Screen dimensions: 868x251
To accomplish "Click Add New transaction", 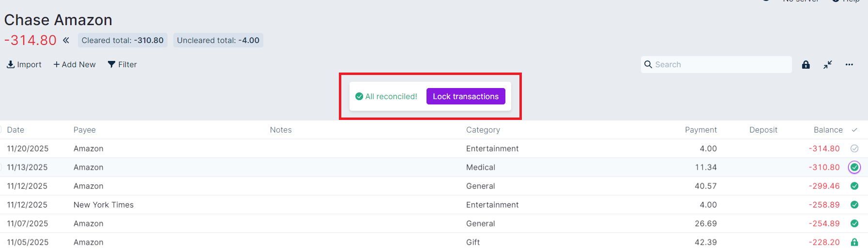I will pyautogui.click(x=75, y=64).
